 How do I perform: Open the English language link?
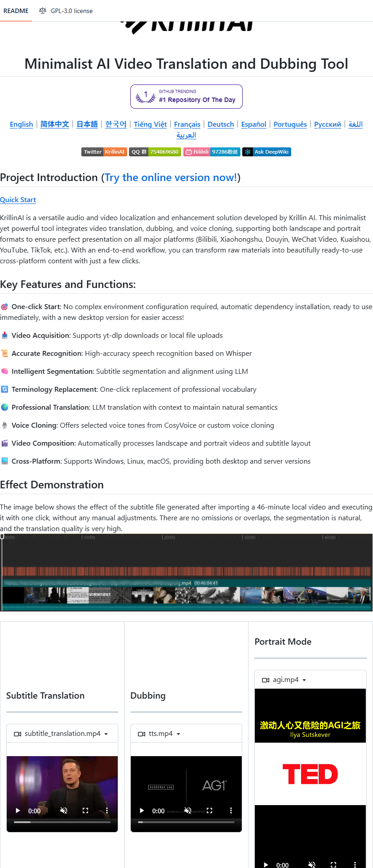22,124
